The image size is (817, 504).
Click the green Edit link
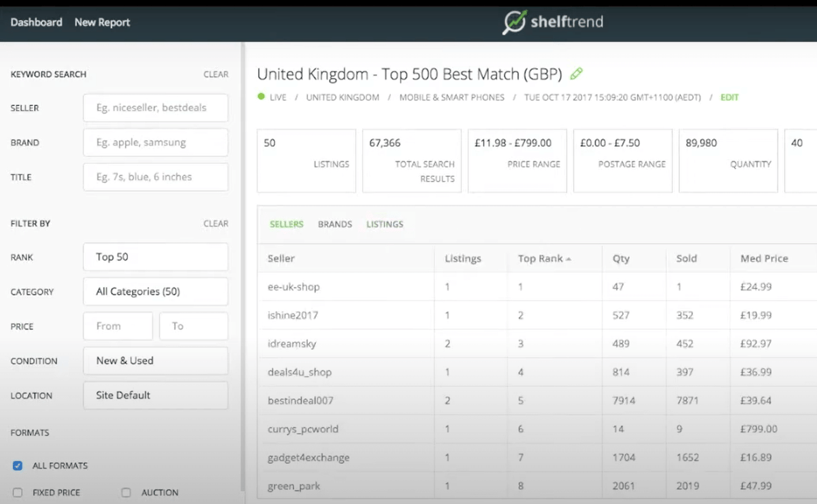click(x=729, y=97)
